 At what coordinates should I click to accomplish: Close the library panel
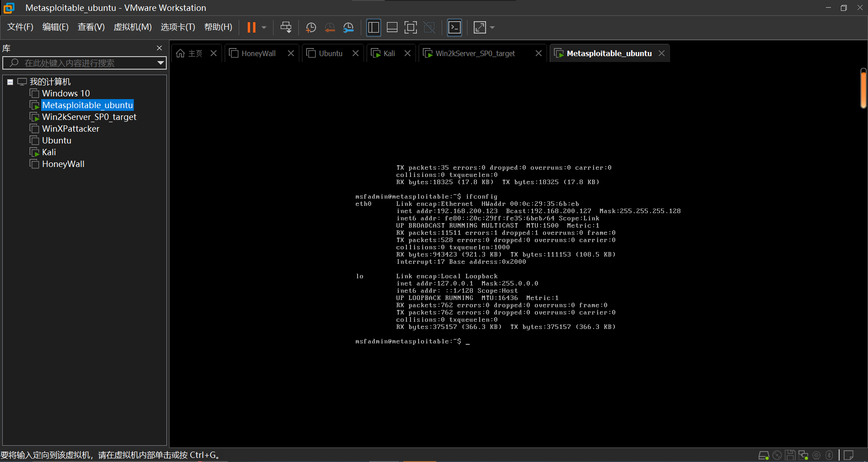click(x=159, y=48)
